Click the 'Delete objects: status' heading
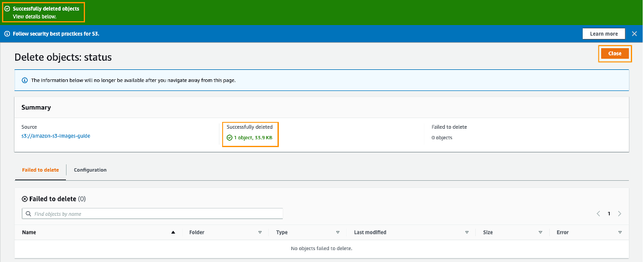Viewport: 644px width, 262px height. point(63,57)
